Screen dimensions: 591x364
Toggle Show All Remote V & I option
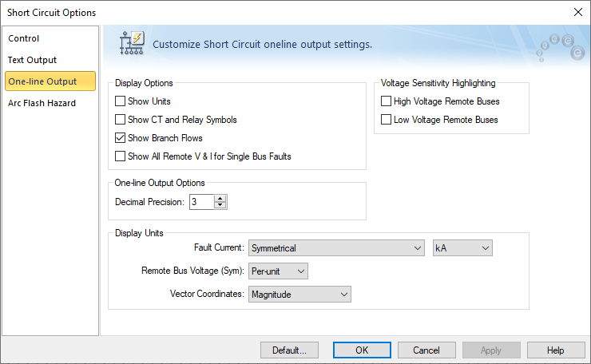pos(121,156)
